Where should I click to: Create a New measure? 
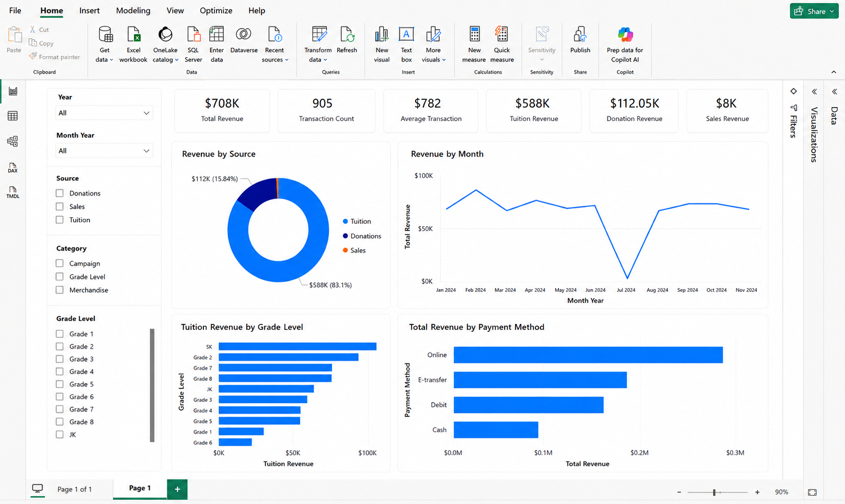pos(474,44)
